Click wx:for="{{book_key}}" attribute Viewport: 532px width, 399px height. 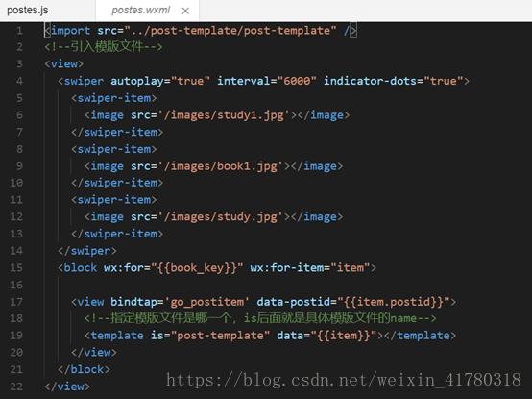click(174, 267)
